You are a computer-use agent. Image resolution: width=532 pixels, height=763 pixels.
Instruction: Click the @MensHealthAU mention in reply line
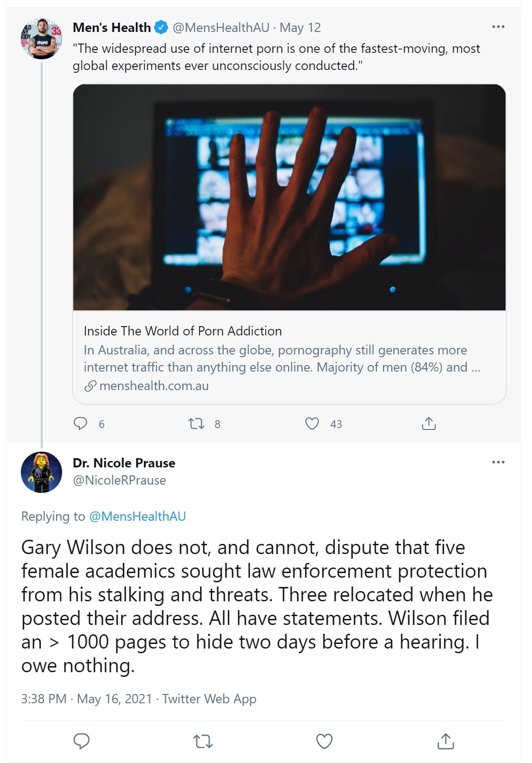[x=137, y=516]
